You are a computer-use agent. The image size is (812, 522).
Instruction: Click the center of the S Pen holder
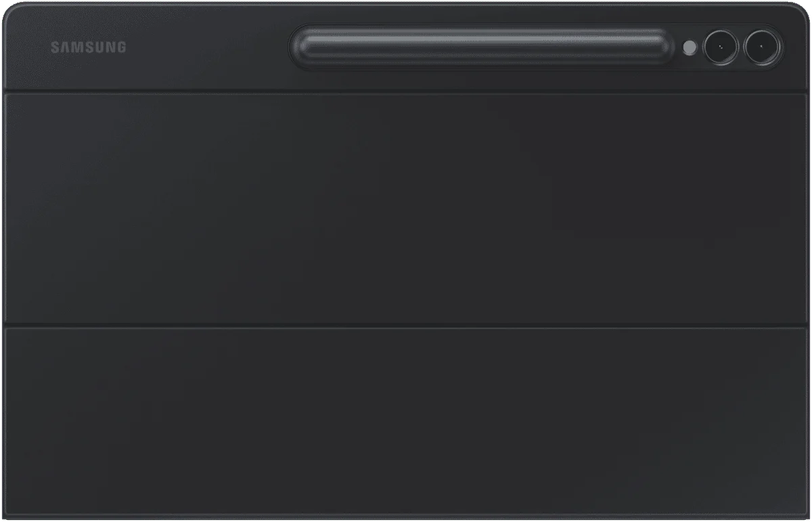[482, 48]
